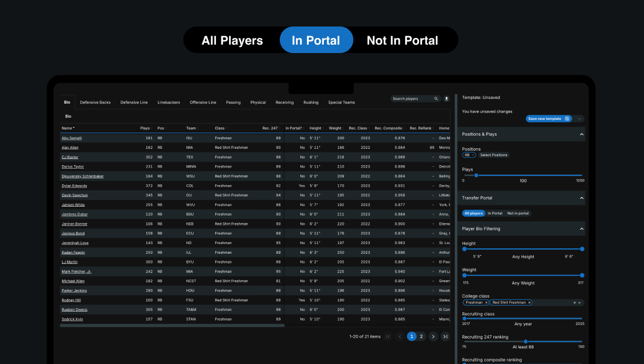The height and width of the screenshot is (364, 644).
Task: Click the download players icon beside search
Action: [446, 99]
